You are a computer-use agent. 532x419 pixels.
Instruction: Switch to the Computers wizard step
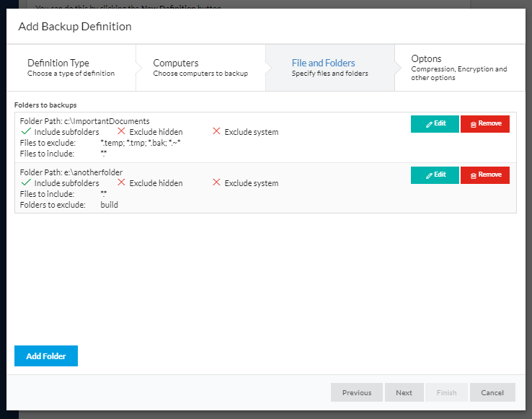click(x=200, y=68)
